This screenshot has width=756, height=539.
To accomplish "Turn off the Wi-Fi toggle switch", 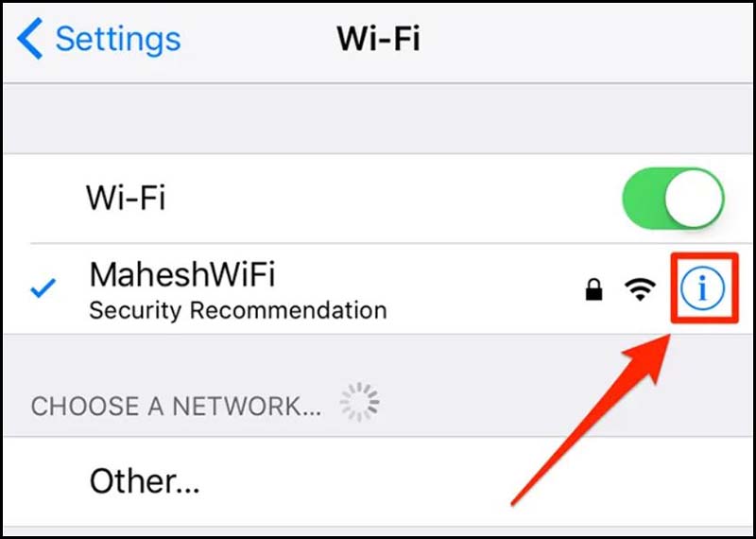I will coord(673,198).
